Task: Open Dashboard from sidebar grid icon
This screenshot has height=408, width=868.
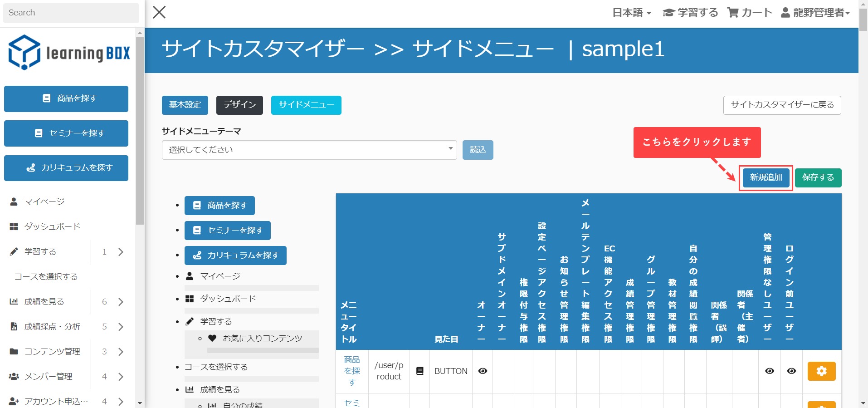Action: [14, 226]
